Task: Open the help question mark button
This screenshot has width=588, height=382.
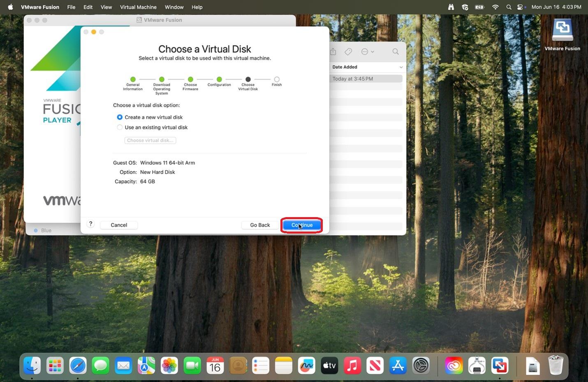Action: 90,224
